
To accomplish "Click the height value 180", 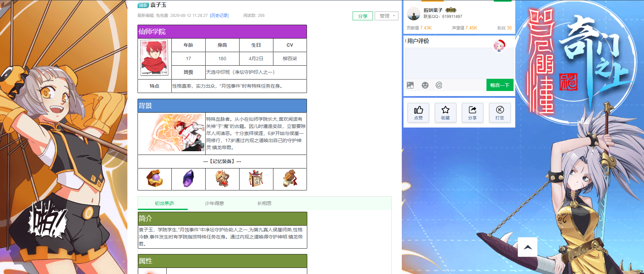I will click(x=222, y=59).
